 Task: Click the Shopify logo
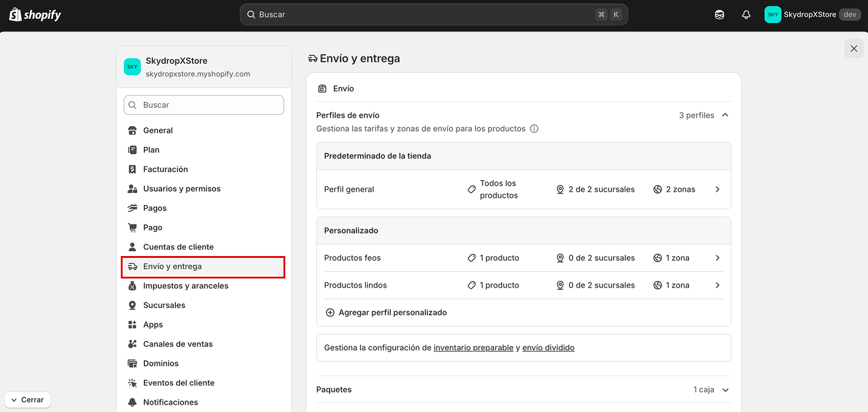[x=35, y=15]
